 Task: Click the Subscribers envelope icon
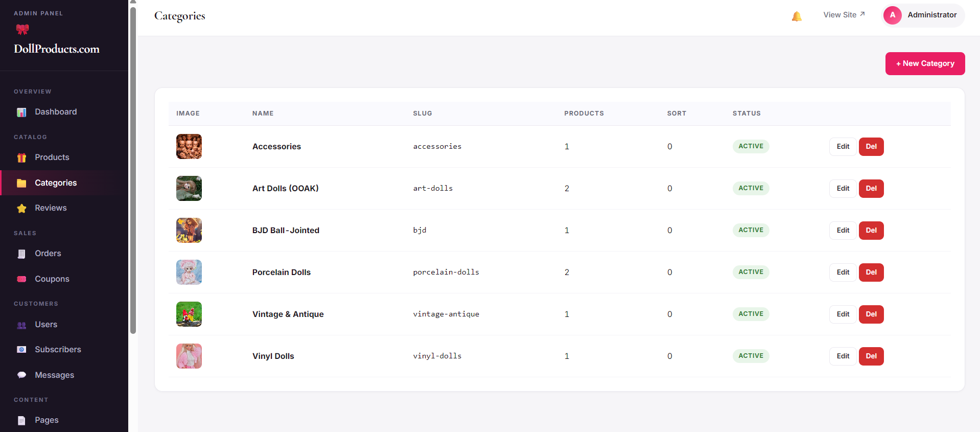(x=21, y=350)
